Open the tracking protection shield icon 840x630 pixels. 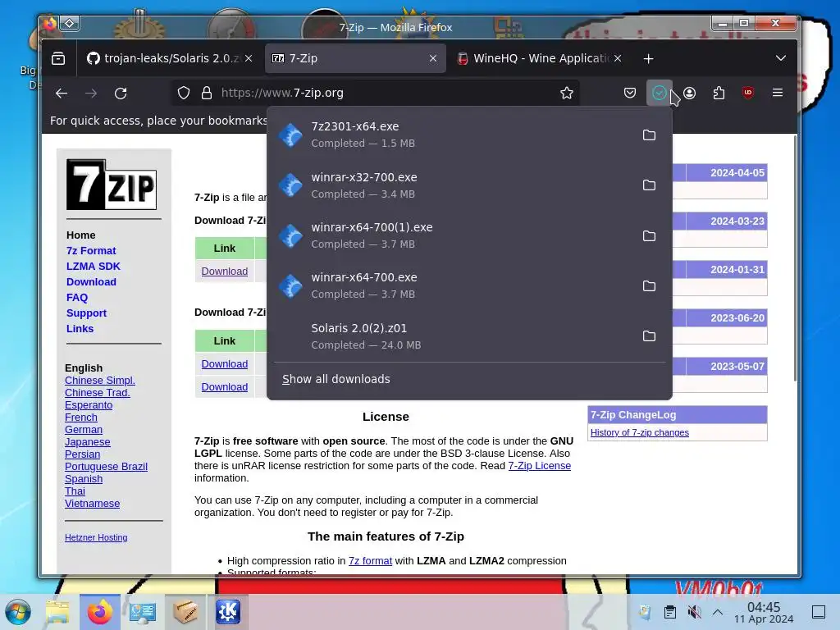click(184, 94)
